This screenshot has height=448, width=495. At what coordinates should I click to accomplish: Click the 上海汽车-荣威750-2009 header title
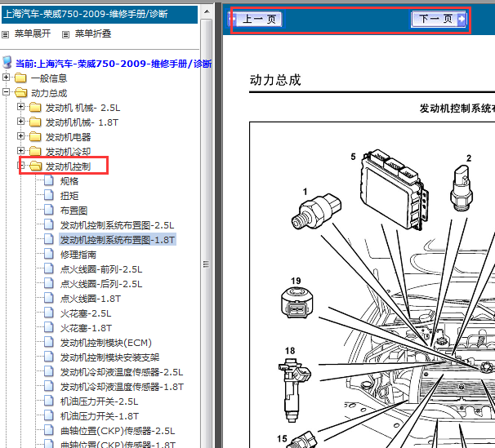pyautogui.click(x=86, y=14)
